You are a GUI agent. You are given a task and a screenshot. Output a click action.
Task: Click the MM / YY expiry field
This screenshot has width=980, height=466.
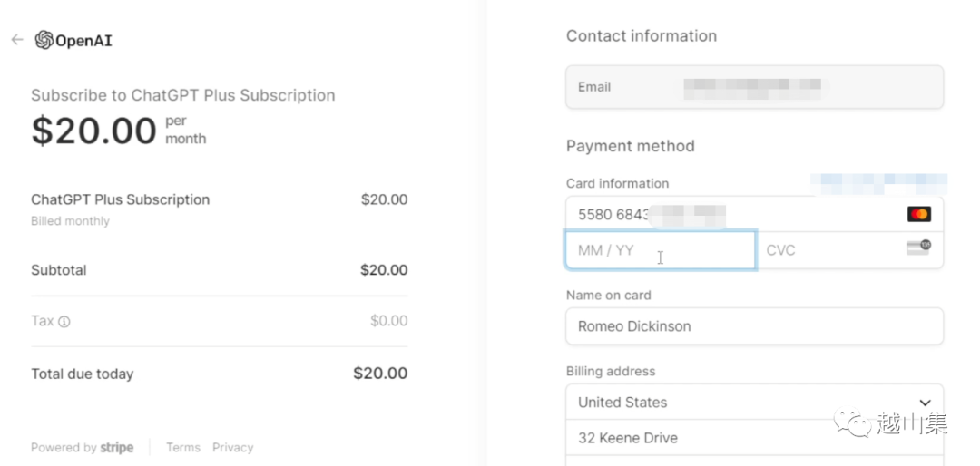tap(660, 250)
